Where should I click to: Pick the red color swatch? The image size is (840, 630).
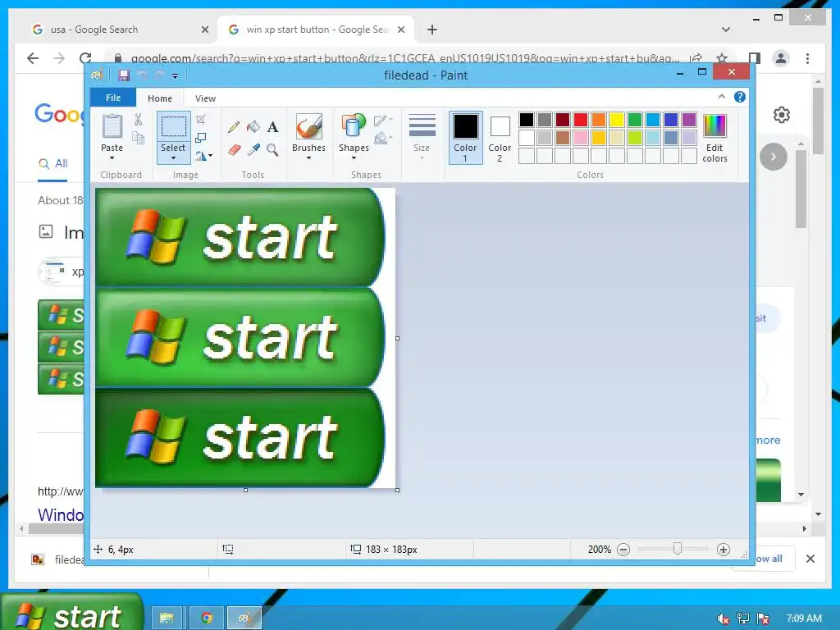pyautogui.click(x=581, y=120)
